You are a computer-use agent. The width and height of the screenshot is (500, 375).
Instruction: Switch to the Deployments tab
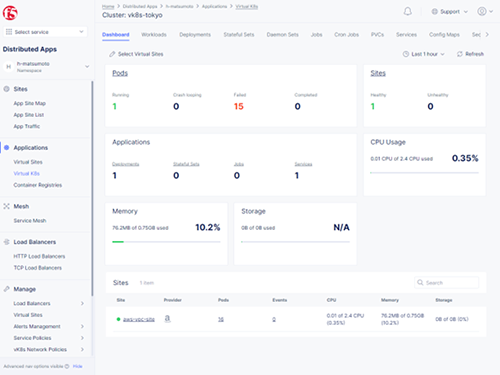pos(195,35)
